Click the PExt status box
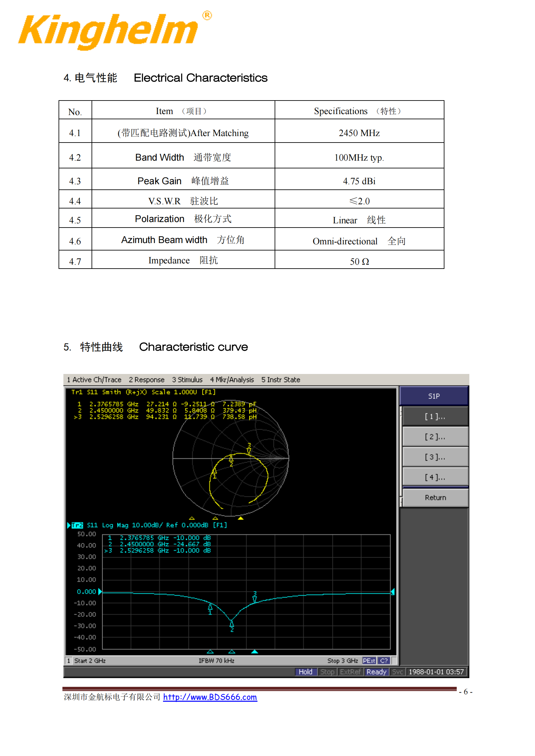This screenshot has height=756, width=535. (369, 661)
